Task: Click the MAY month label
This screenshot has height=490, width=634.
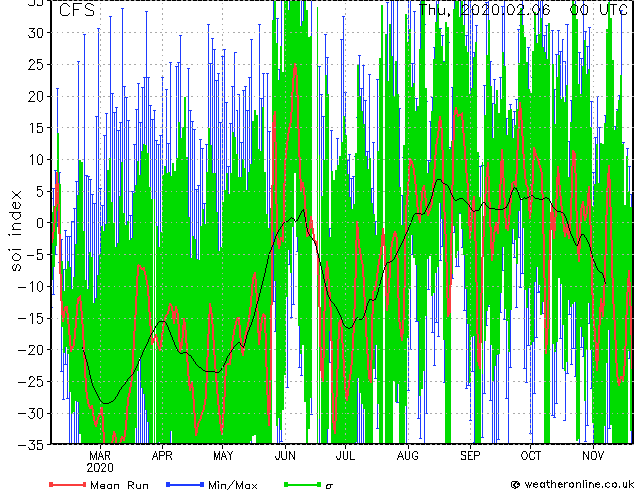Action: coord(223,456)
